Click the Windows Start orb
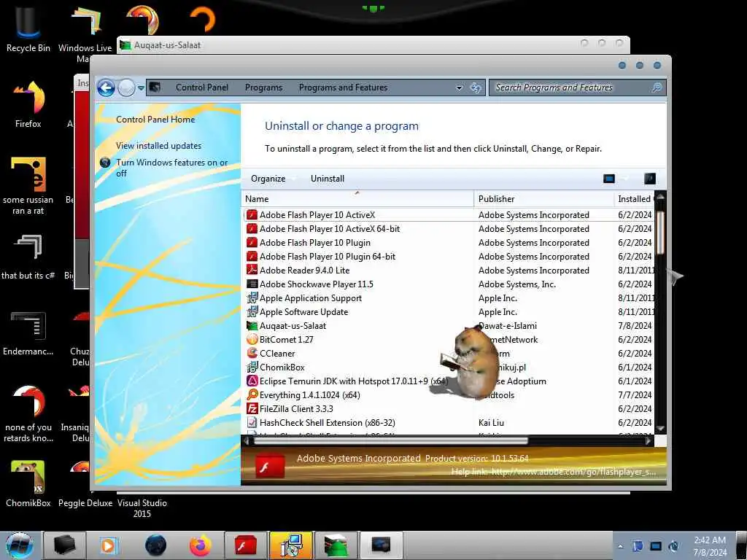747x560 pixels. [x=20, y=545]
